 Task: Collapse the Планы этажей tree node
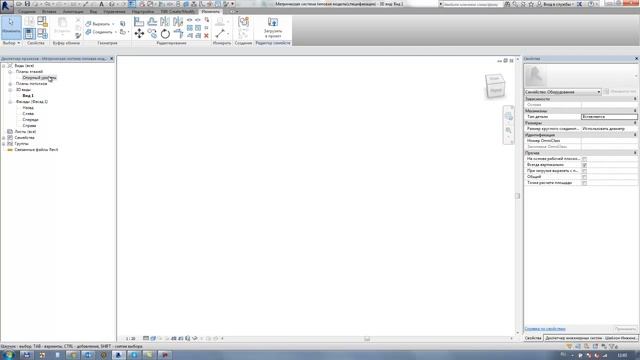click(x=10, y=72)
